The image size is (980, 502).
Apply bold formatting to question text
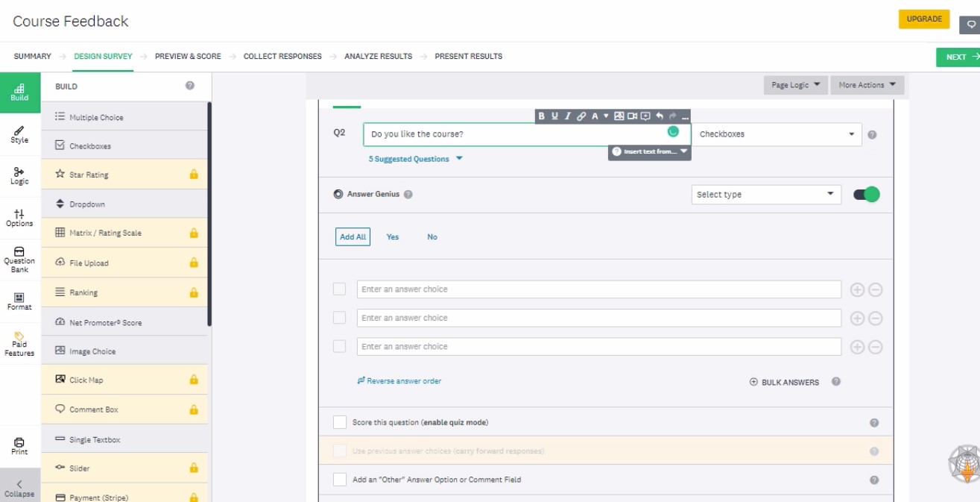(x=542, y=116)
